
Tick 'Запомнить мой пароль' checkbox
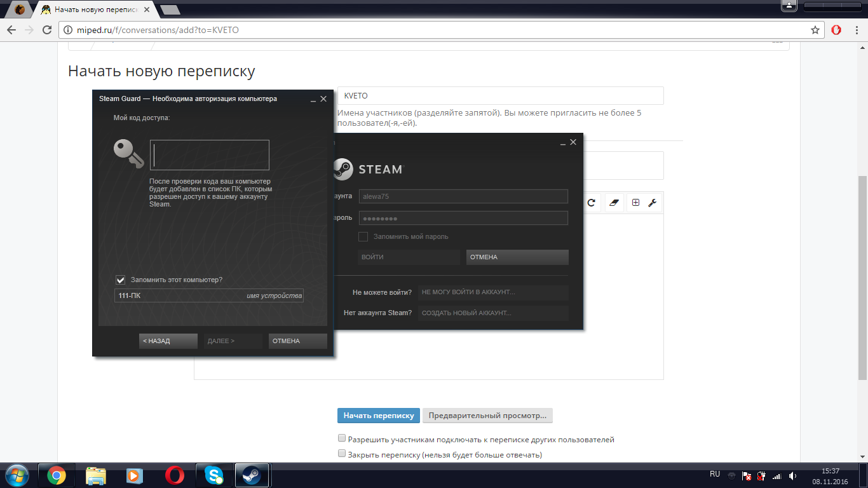(x=363, y=237)
